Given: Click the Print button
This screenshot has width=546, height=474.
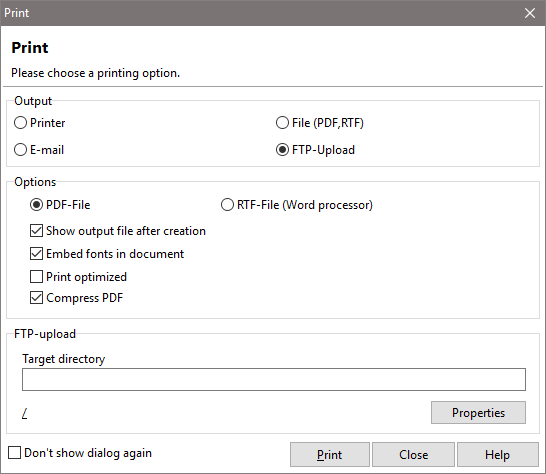Looking at the screenshot, I should point(329,454).
